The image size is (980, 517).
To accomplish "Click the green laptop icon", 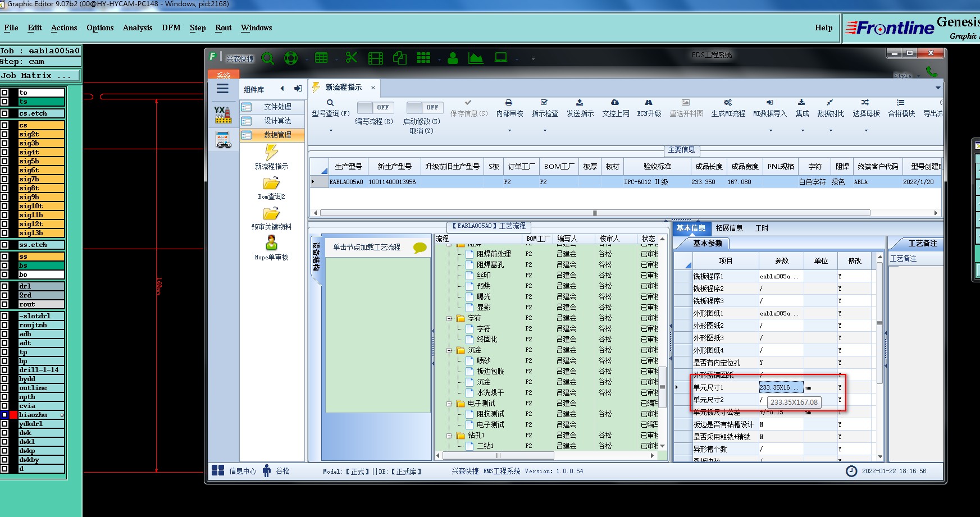I will [x=500, y=57].
